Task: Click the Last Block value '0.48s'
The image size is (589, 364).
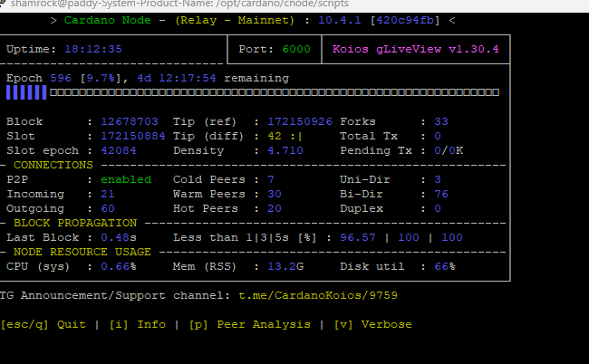Action: [x=119, y=237]
